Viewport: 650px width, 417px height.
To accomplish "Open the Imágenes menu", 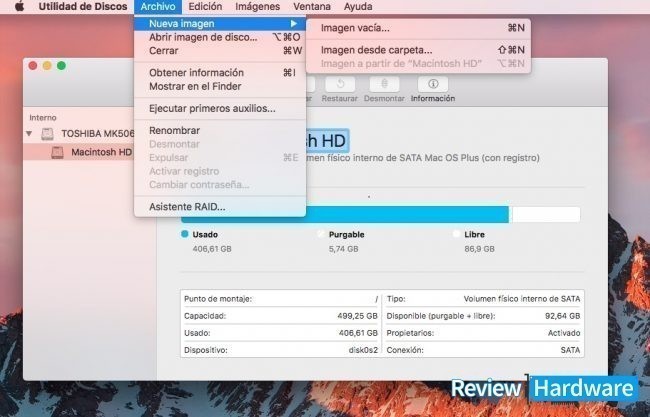I will pos(257,6).
